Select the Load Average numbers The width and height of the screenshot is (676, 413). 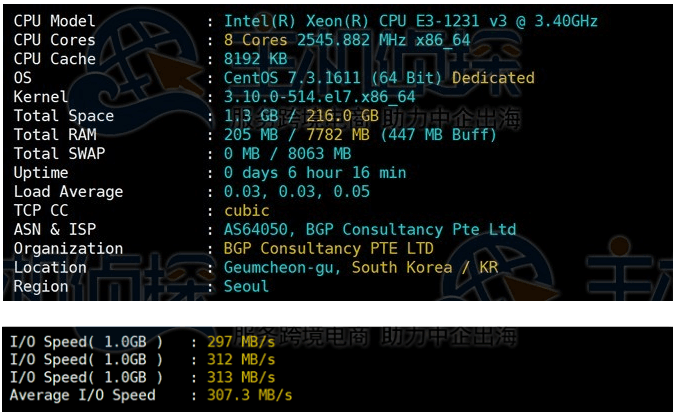pos(296,192)
